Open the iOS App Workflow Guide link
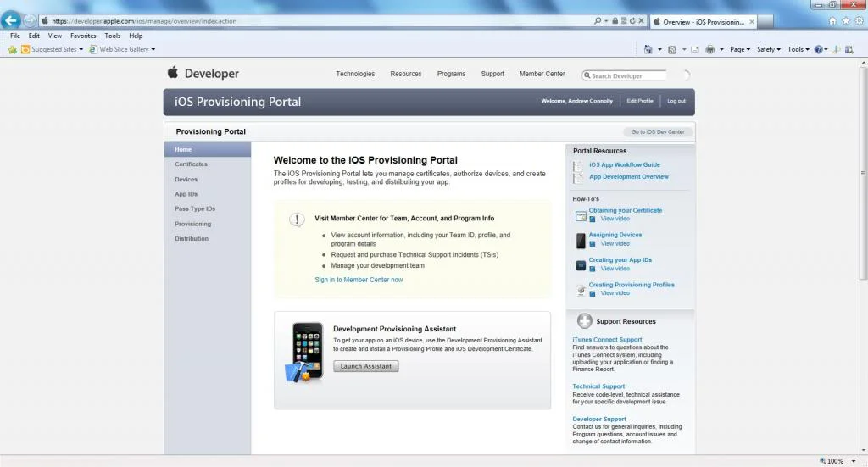This screenshot has width=868, height=467. pos(625,165)
